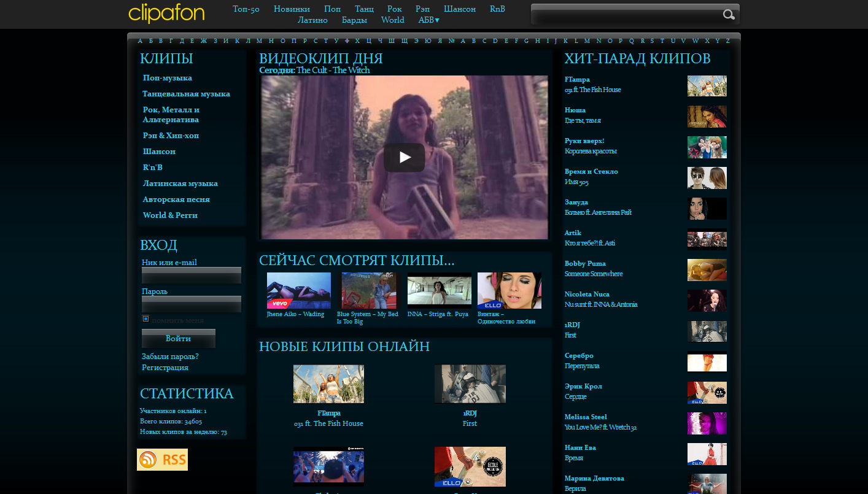Open Руки вверх! chart thumbnail
Screen dimensions: 868x494
[x=707, y=147]
